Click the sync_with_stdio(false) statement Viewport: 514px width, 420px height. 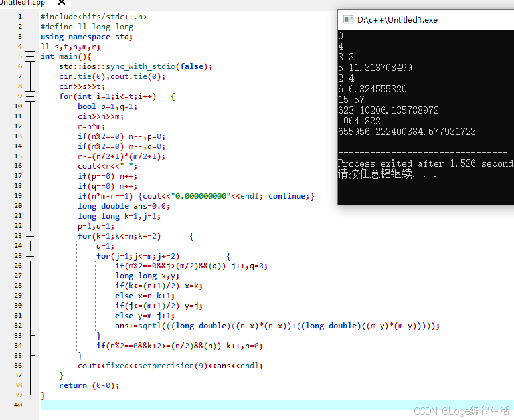coord(135,66)
